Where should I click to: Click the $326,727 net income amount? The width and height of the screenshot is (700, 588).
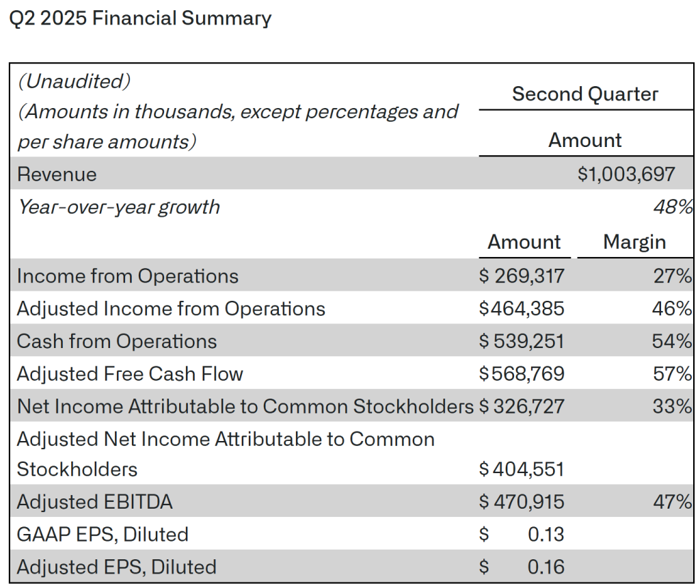click(522, 407)
